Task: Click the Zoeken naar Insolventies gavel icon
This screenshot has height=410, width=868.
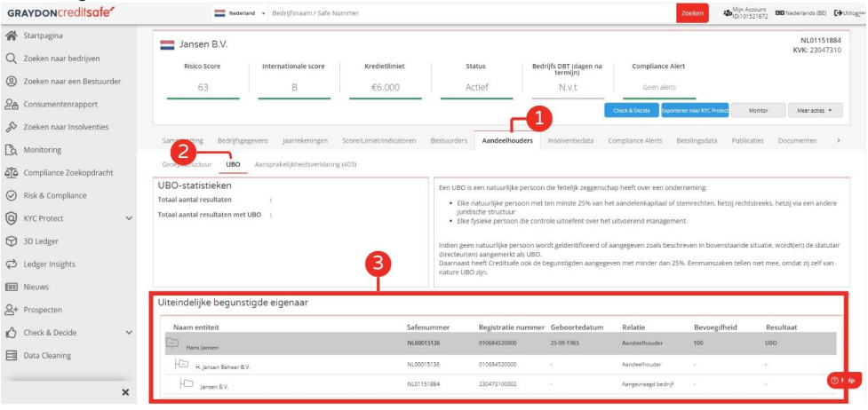Action: 11,127
